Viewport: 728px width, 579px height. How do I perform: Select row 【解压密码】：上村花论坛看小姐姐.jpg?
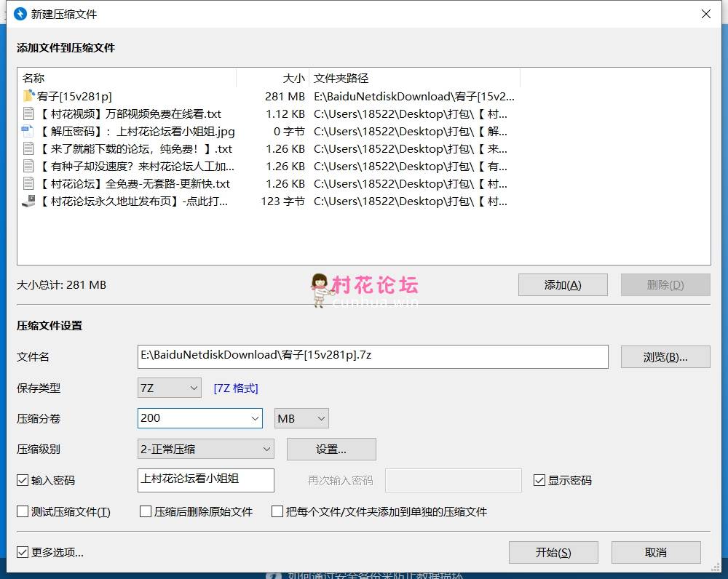point(269,132)
